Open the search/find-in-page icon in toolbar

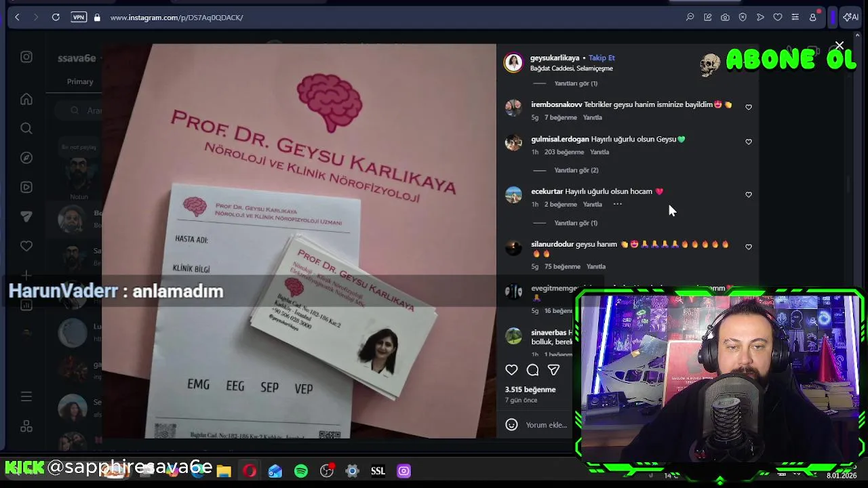[690, 17]
